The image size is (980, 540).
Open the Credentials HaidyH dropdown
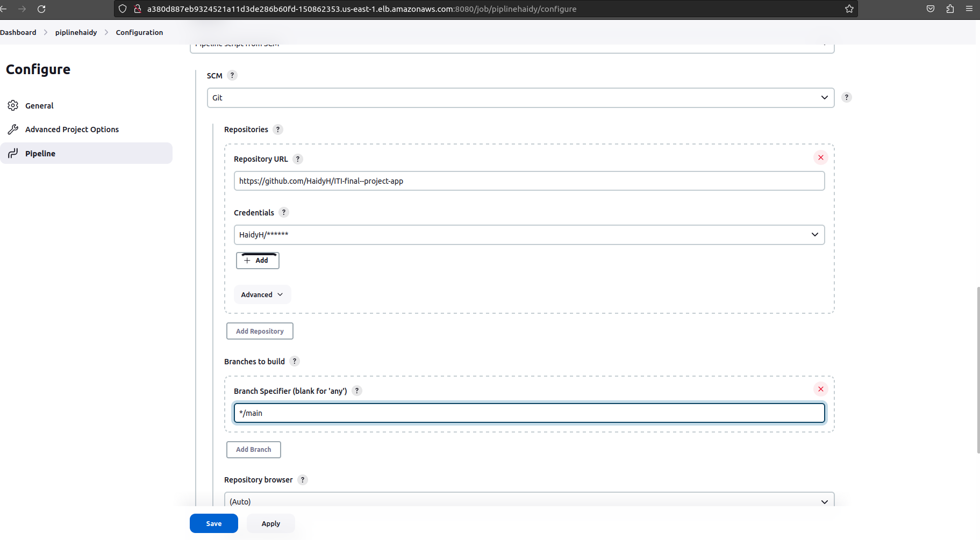(x=529, y=235)
